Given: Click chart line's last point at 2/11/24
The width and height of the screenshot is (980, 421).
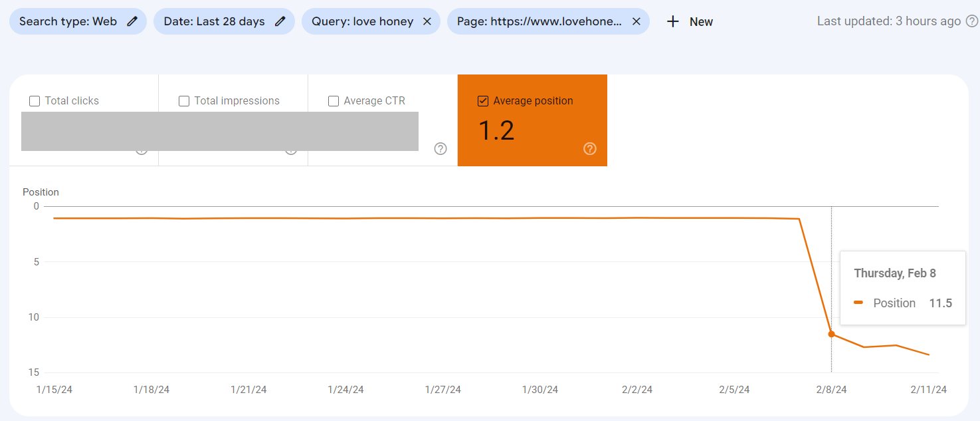Looking at the screenshot, I should (x=929, y=354).
